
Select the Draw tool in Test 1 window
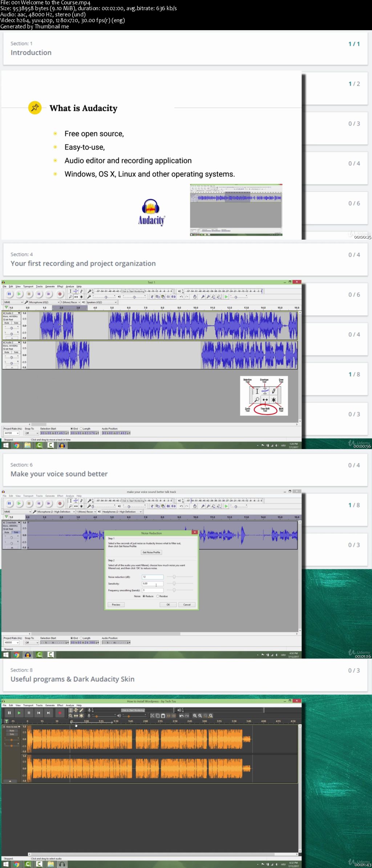(81, 291)
